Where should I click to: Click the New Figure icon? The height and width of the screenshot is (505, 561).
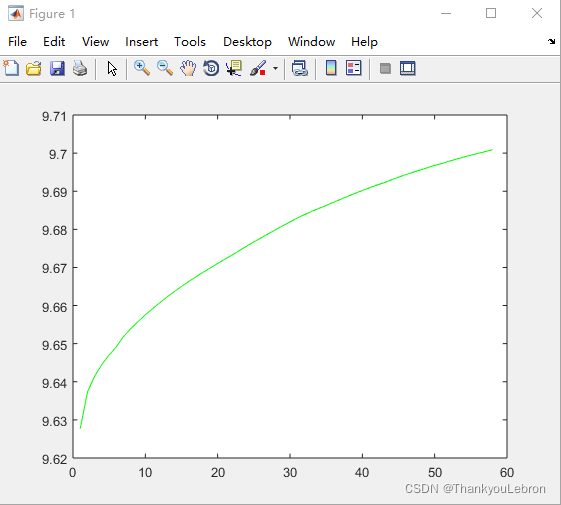(11, 68)
